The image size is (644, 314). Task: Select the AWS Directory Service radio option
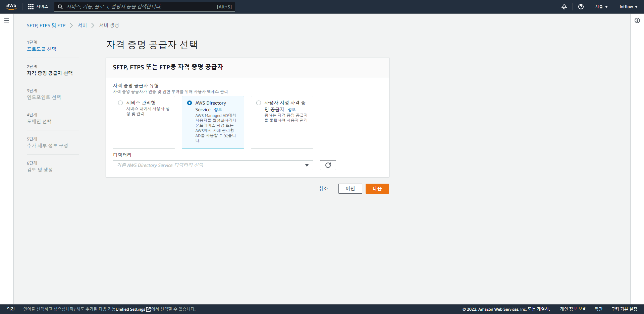pos(190,103)
